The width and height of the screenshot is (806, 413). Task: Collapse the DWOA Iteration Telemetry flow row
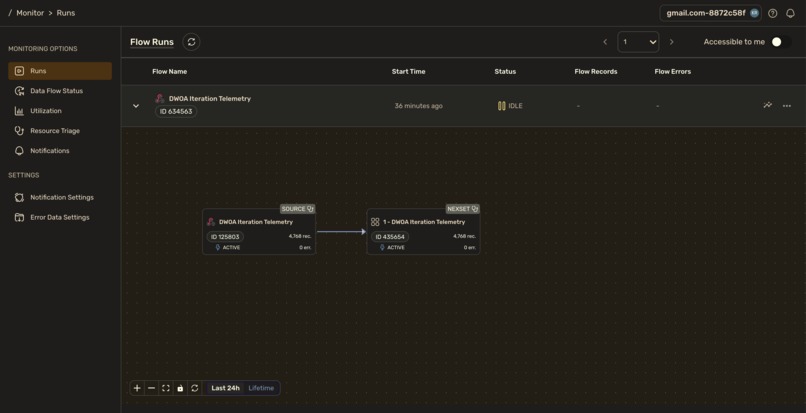coord(136,106)
